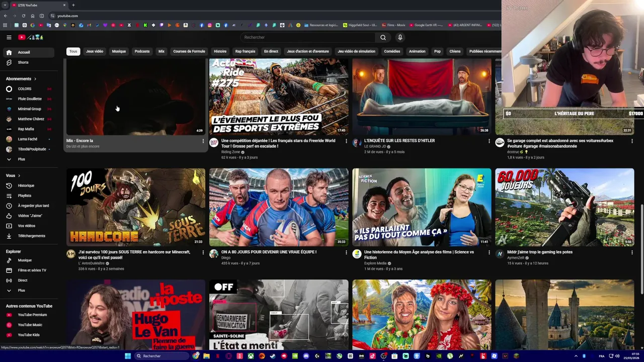Show hidden system tray icons

[576, 356]
